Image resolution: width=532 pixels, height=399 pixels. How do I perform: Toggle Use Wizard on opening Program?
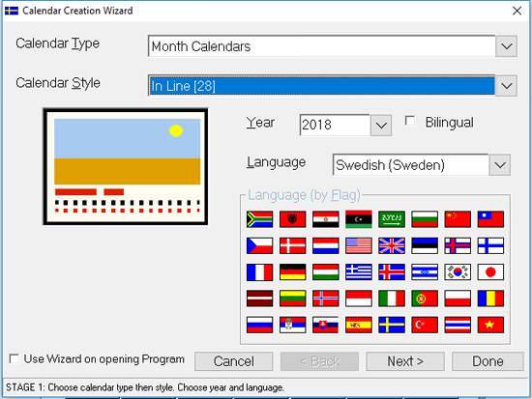[14, 358]
